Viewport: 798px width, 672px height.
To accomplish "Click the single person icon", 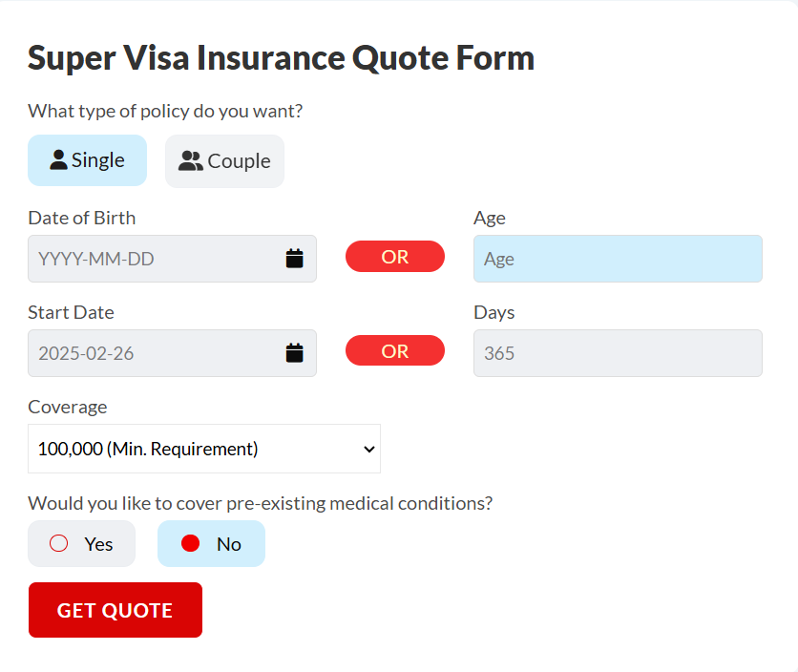I will pyautogui.click(x=58, y=159).
